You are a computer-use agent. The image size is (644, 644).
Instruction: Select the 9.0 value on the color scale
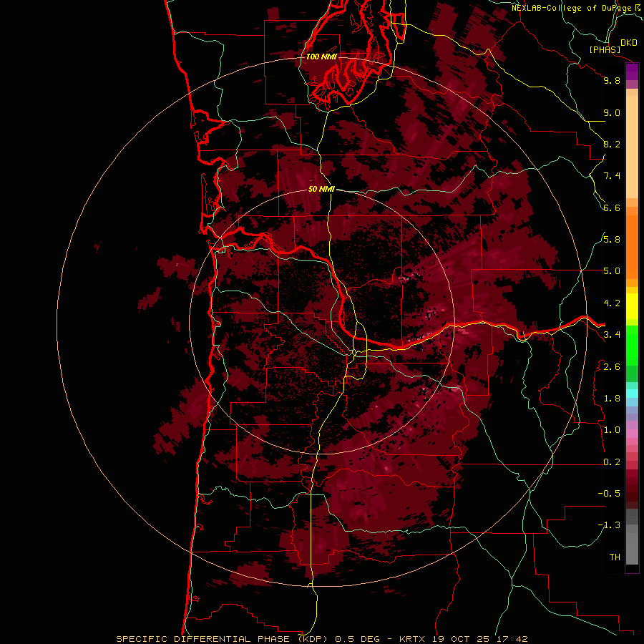pos(612,112)
